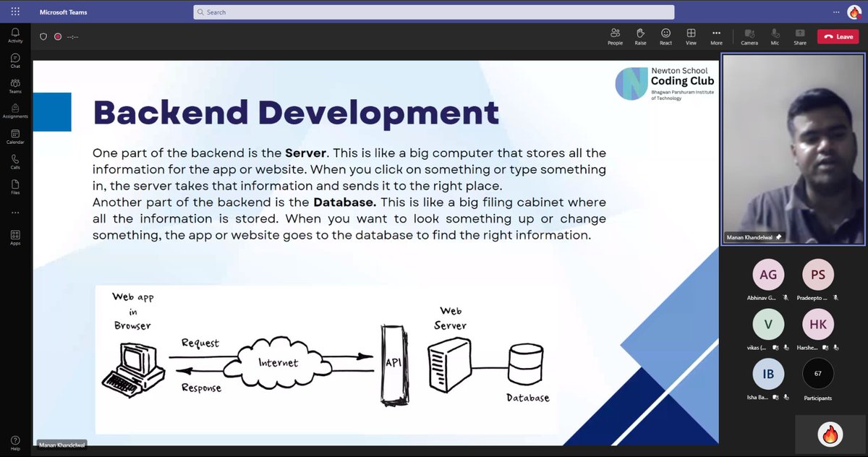Click the Backend Development slide heading
Screen dimensions: 868x457
(x=296, y=112)
